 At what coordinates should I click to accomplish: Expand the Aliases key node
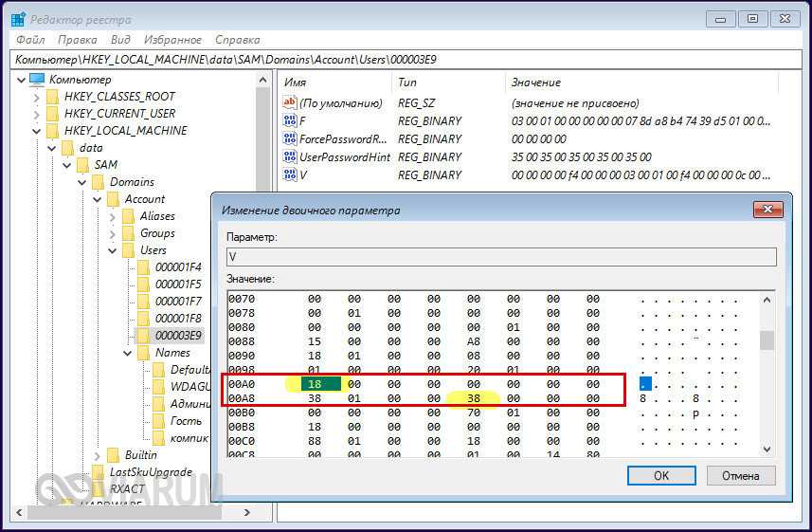pyautogui.click(x=113, y=216)
